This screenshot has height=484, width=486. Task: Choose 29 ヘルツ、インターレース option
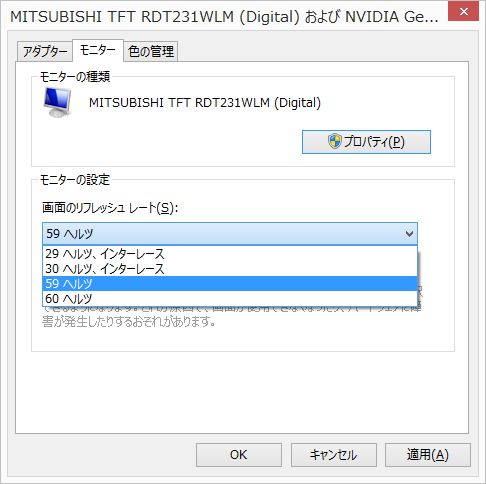[x=230, y=254]
